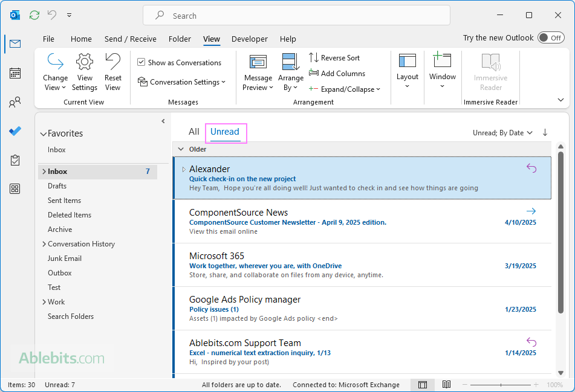Open the Developer ribbon tab
This screenshot has height=392, width=575.
[x=249, y=39]
